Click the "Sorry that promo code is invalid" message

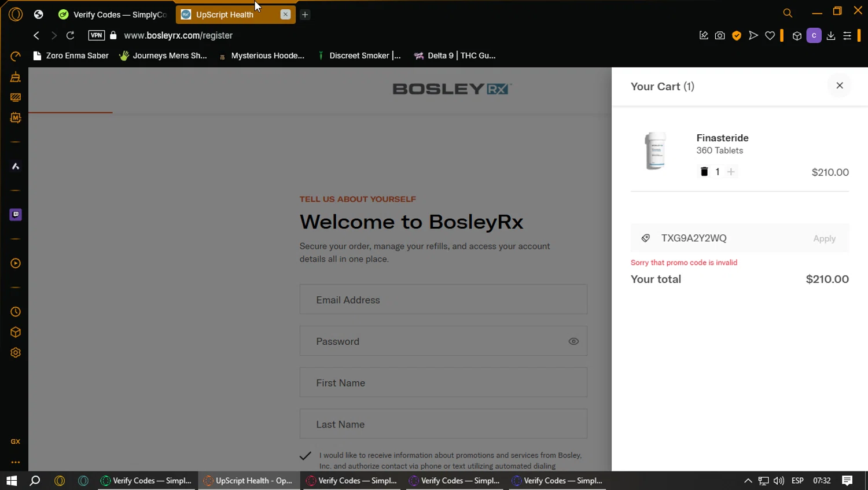click(684, 263)
